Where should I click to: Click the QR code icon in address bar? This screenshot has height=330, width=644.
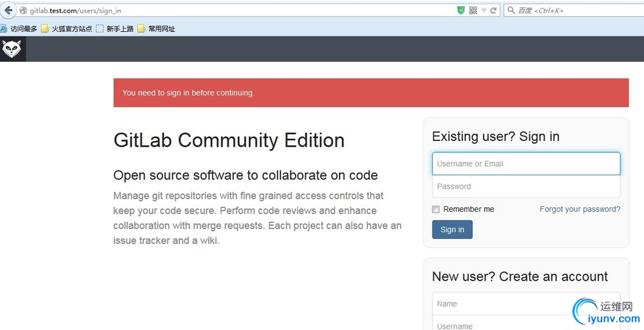(473, 10)
